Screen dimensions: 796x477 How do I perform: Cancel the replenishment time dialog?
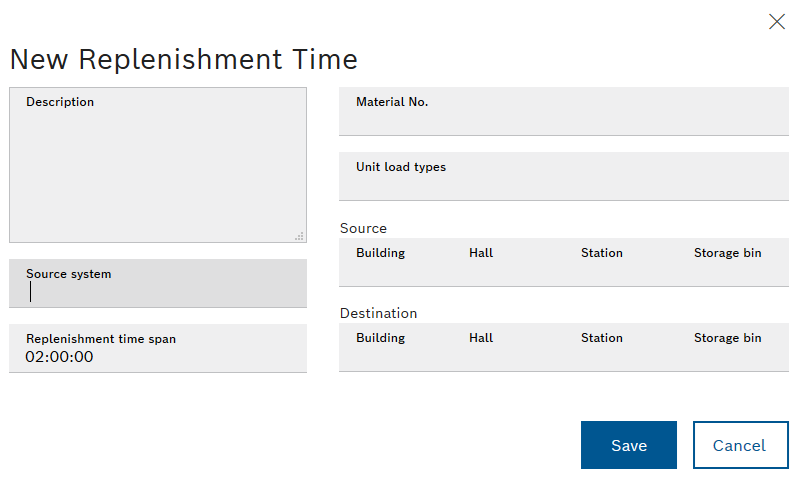pyautogui.click(x=741, y=445)
